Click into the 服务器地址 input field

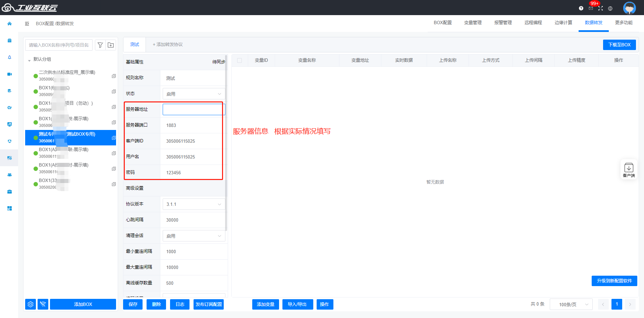[194, 109]
